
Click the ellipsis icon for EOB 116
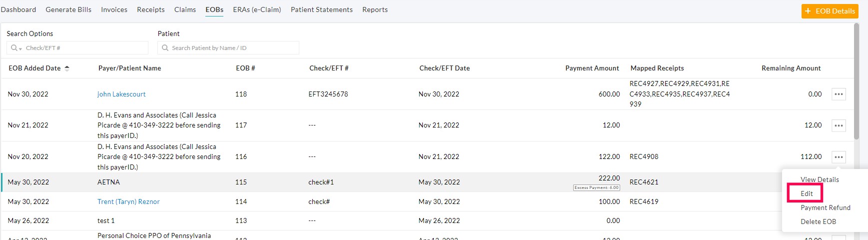pos(839,157)
